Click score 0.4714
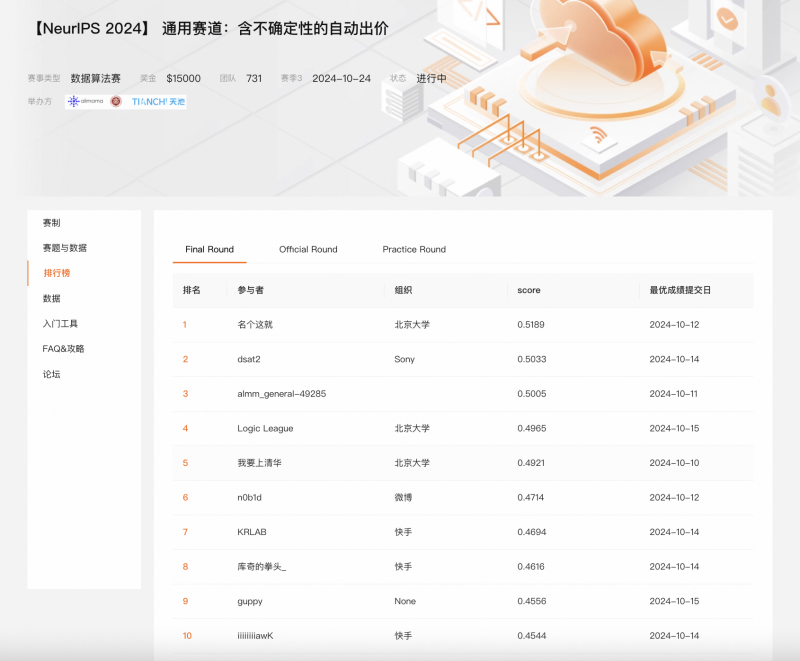Screen dimensions: 800x661 [531, 497]
